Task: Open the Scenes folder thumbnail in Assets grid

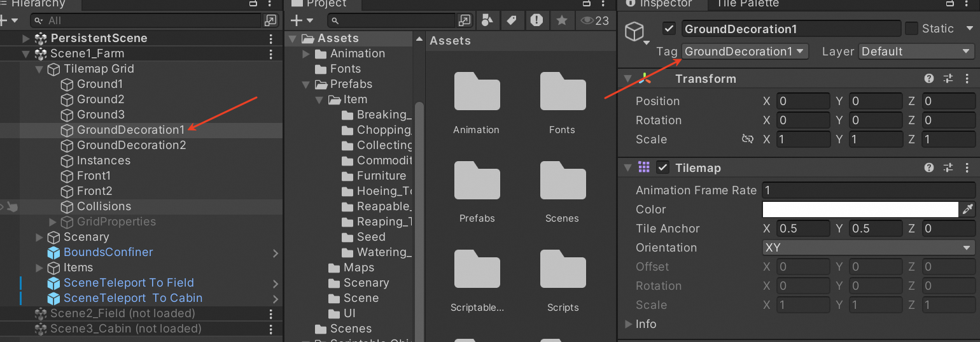Action: (x=563, y=182)
